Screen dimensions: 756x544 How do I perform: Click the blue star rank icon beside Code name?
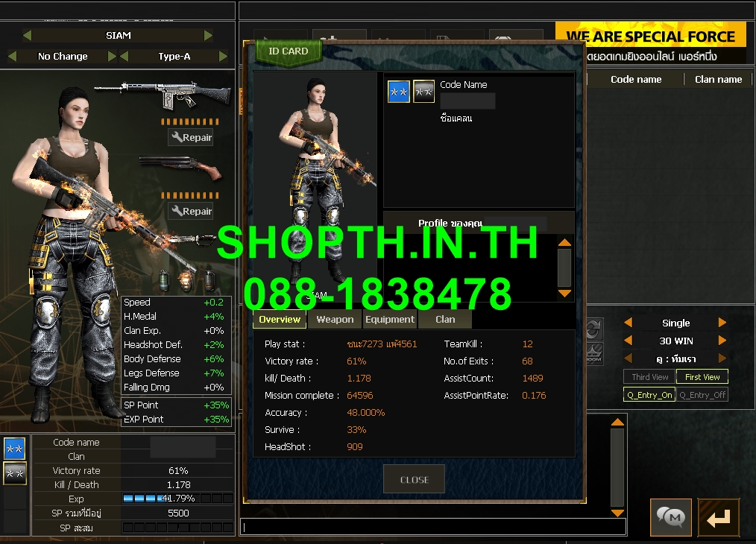tap(14, 449)
